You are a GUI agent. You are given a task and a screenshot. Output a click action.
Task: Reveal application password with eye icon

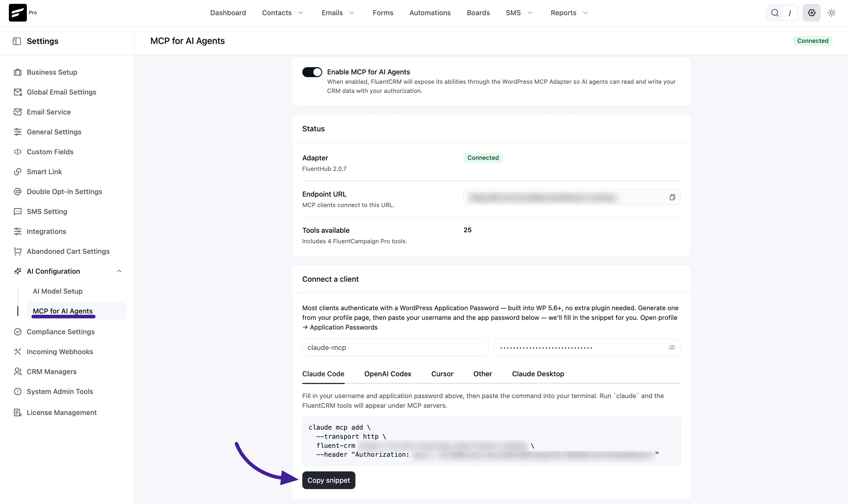pyautogui.click(x=672, y=348)
